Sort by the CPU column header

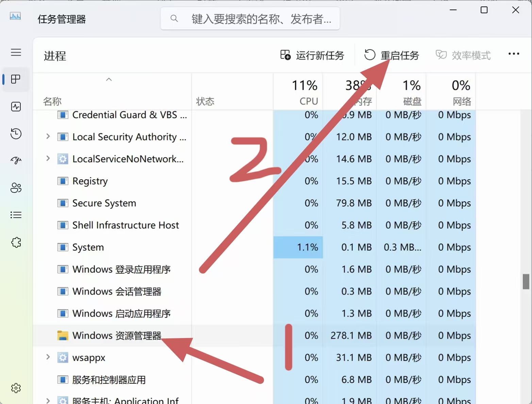click(298, 92)
